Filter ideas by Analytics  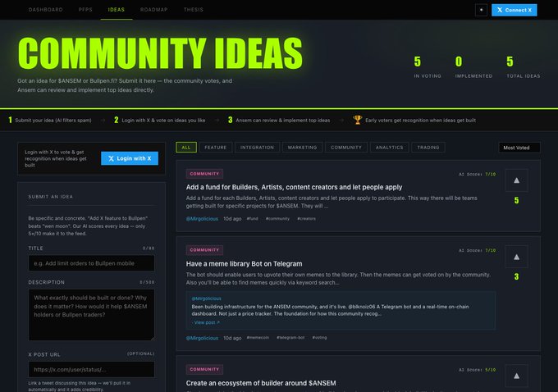[390, 148]
